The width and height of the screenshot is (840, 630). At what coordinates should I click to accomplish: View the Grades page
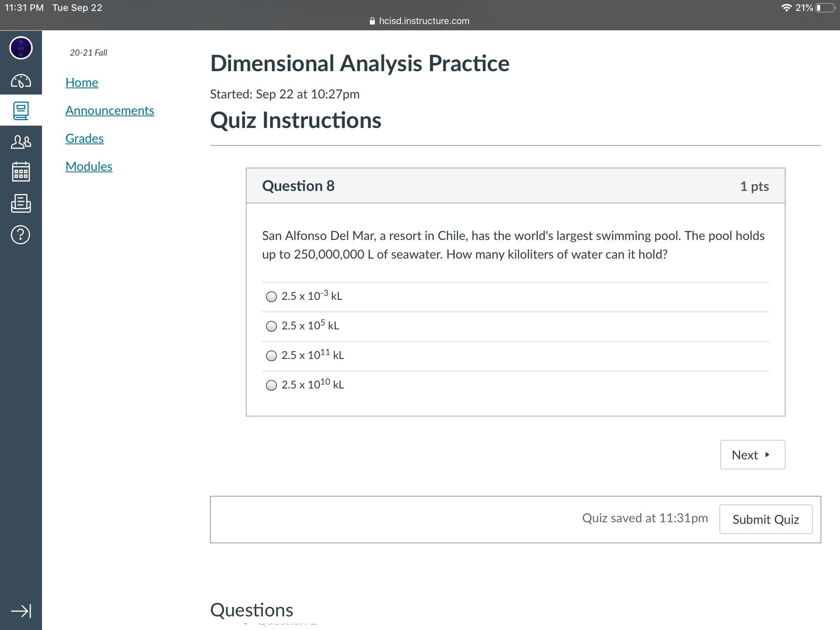point(84,138)
